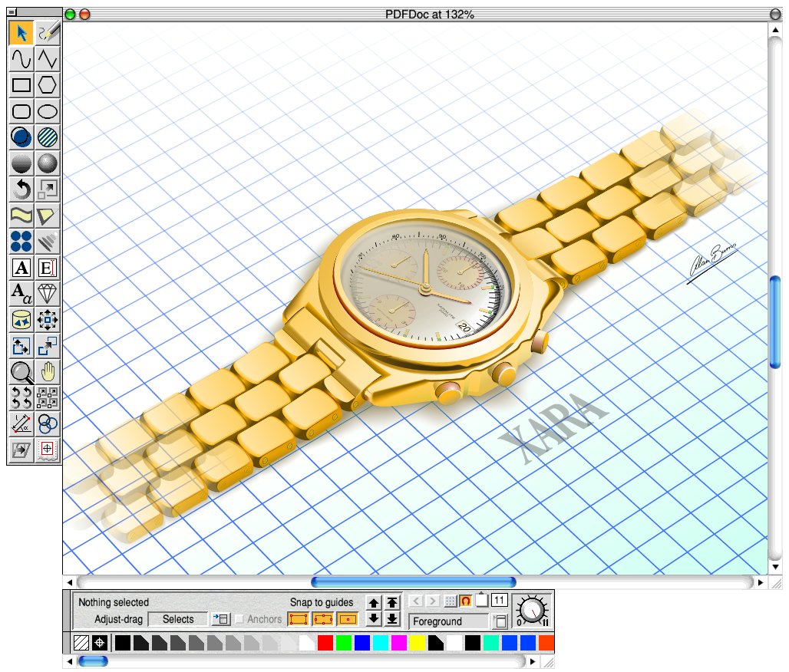Screen dimensions: 789x672
Task: Toggle the magnet snap button
Action: tap(466, 601)
